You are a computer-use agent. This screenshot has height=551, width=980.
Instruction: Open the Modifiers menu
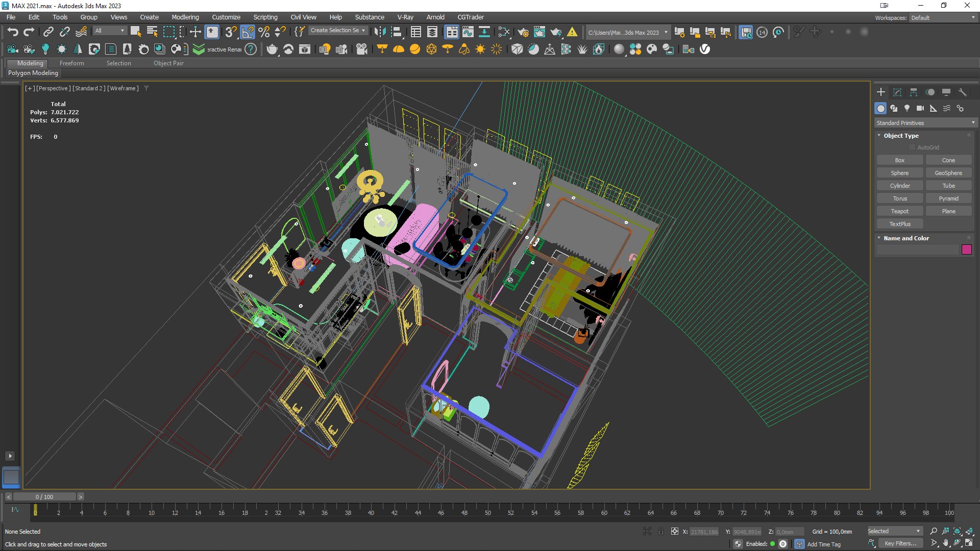[x=185, y=17]
